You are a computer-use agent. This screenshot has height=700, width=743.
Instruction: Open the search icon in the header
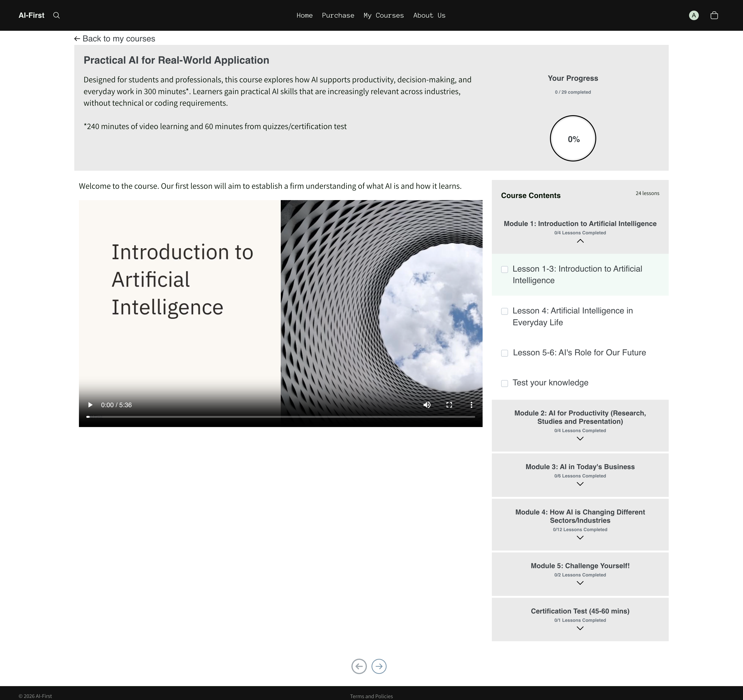[56, 15]
